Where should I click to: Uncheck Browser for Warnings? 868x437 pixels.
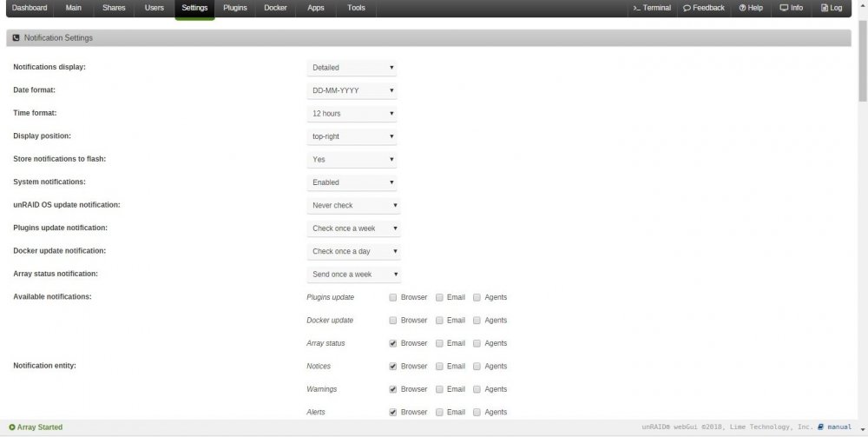pos(393,389)
